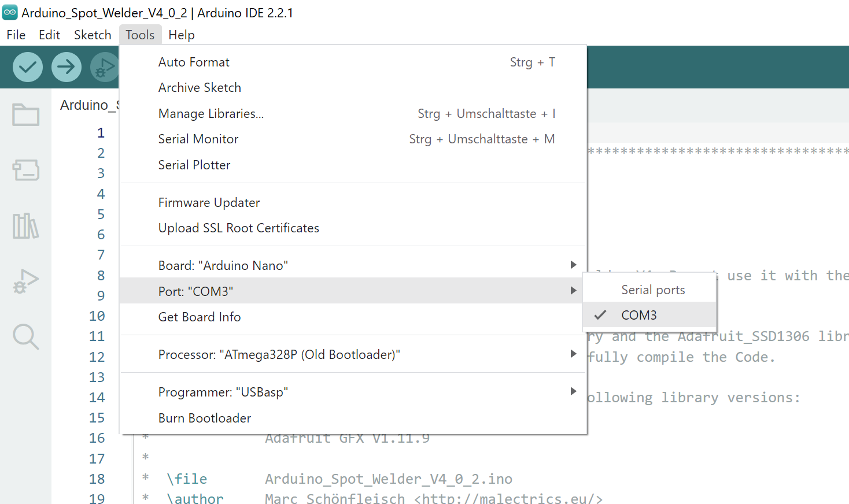Click the Upload arrow button

(66, 67)
